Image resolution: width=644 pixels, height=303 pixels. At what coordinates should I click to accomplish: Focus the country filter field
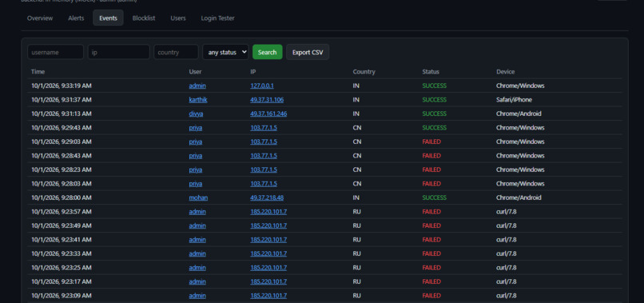click(x=177, y=52)
